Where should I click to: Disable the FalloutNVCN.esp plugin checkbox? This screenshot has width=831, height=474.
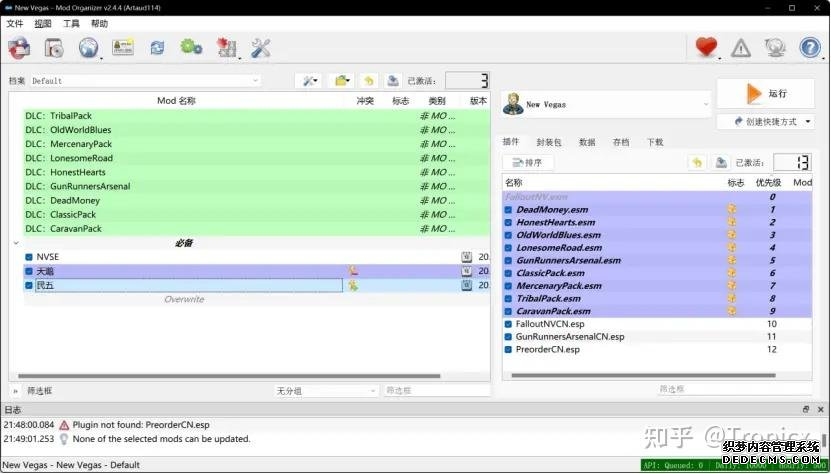coord(509,324)
